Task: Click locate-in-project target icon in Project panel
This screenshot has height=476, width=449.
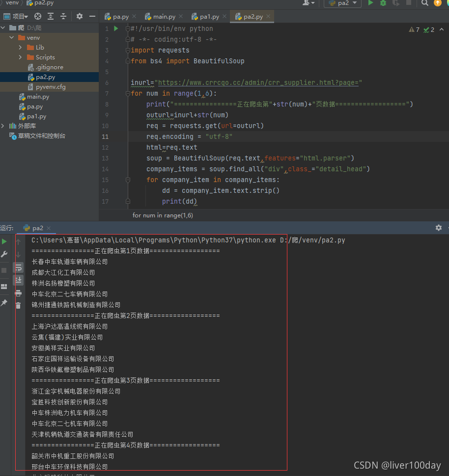Action: (38, 17)
